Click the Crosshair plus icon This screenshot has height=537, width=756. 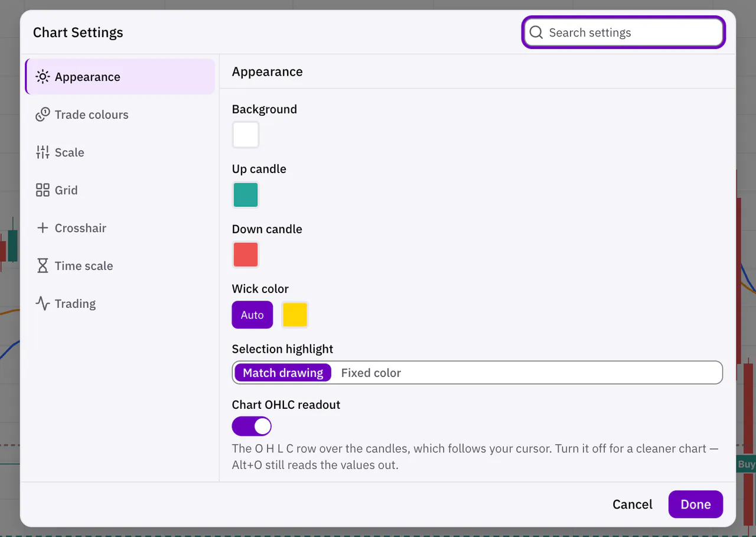[x=43, y=228]
